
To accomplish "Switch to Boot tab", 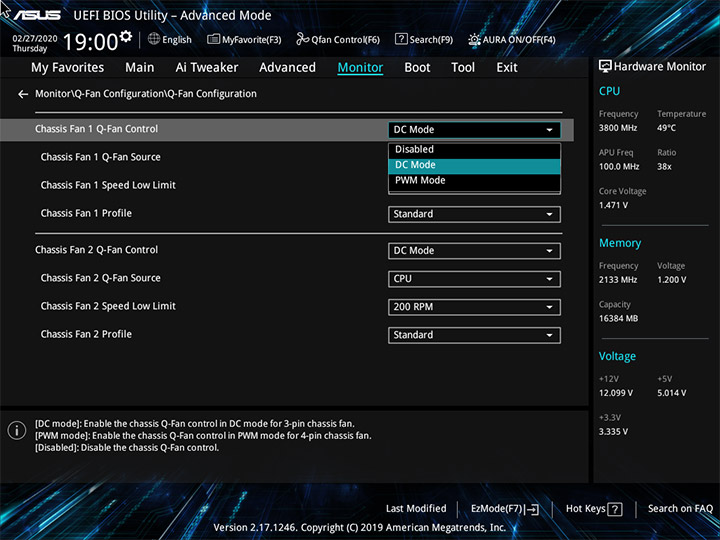I will (x=417, y=68).
